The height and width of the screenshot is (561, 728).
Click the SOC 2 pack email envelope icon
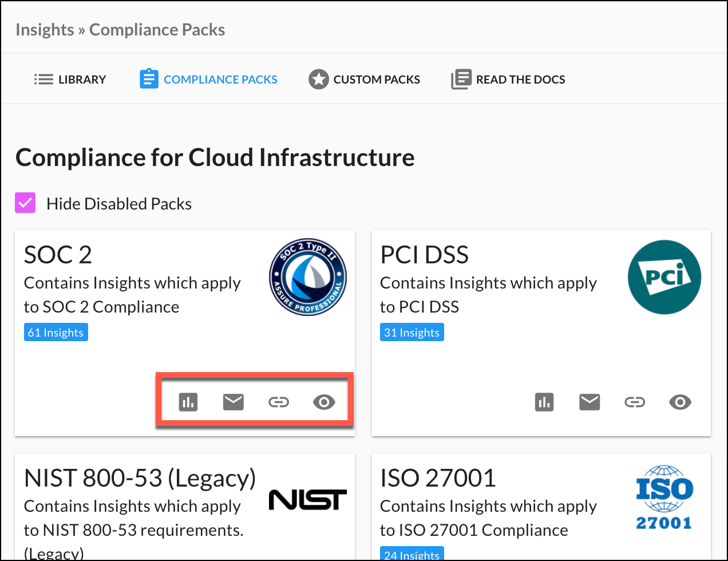click(234, 402)
